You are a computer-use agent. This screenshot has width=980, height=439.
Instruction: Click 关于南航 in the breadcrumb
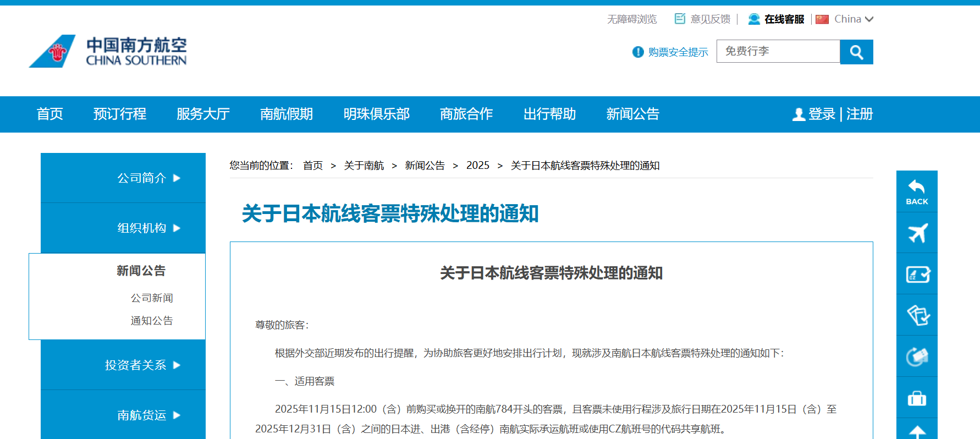(364, 166)
